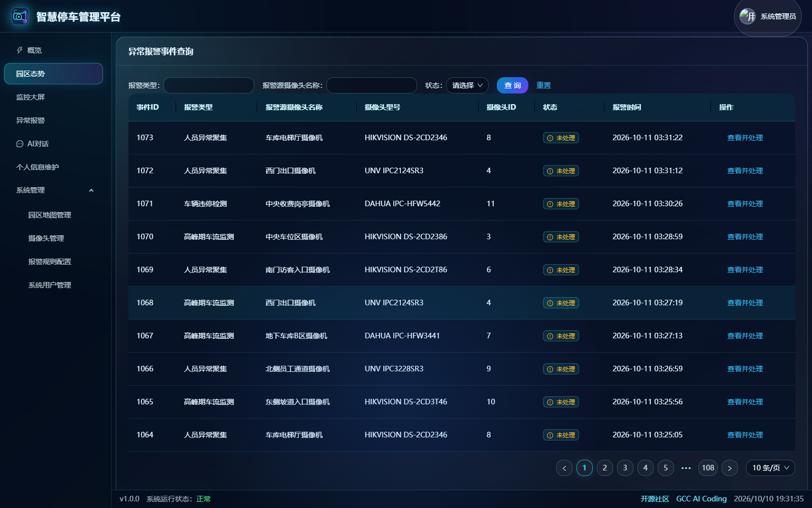The image size is (812, 508).
Task: Collapse the 系统管理 menu chevron
Action: click(91, 190)
